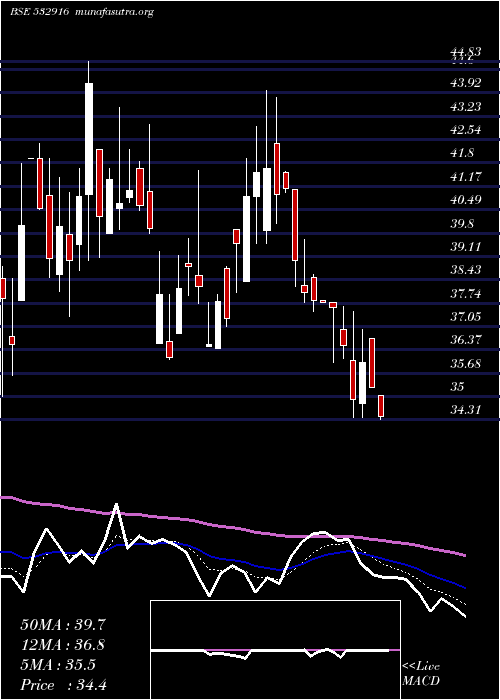This screenshot has height=700, width=500.
Task: Select the 44.83 price level label
Action: (466, 52)
